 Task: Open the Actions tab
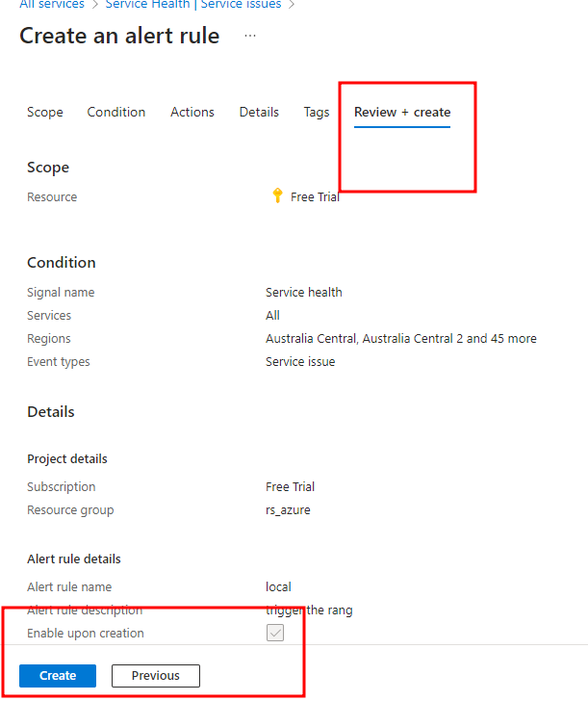(x=192, y=112)
